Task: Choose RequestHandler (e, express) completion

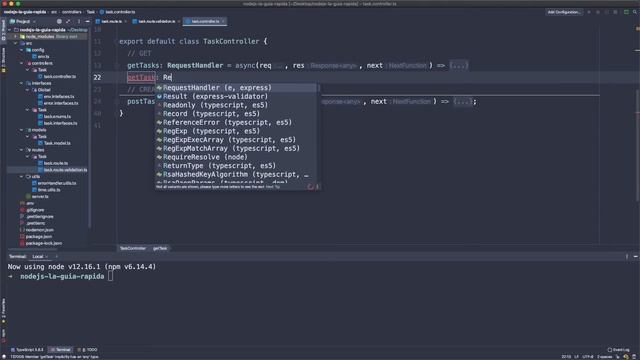Action: tap(236, 88)
